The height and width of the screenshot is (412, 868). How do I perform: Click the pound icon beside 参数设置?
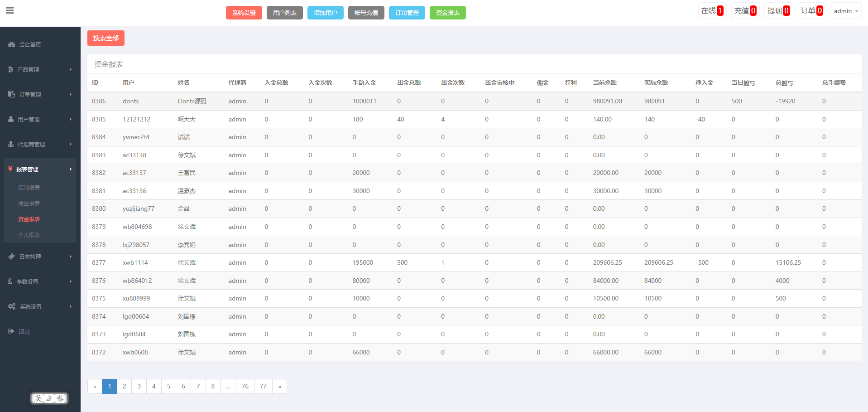click(x=10, y=281)
